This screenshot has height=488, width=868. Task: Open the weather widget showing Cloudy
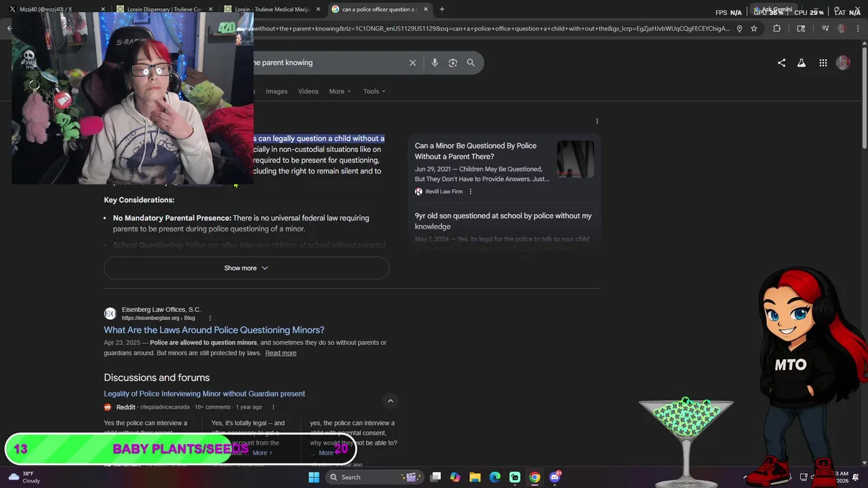pyautogui.click(x=24, y=477)
